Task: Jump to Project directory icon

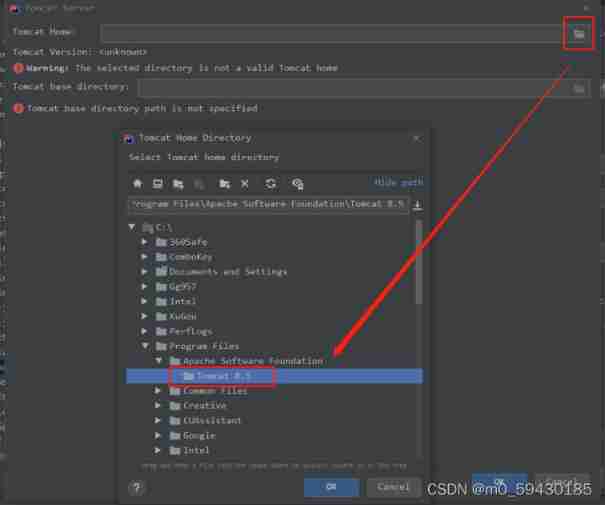Action: coord(178,184)
